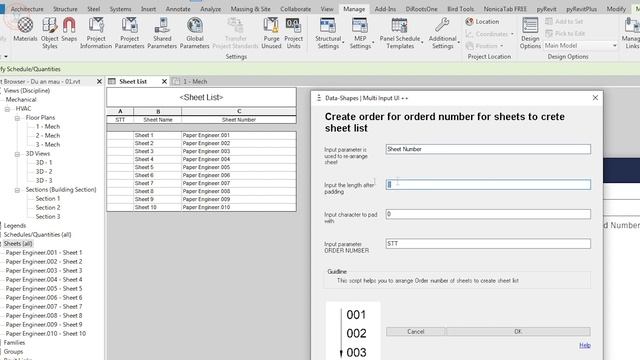Viewport: 640px width, 360px height.
Task: Click Add to Set
Action: click(564, 21)
